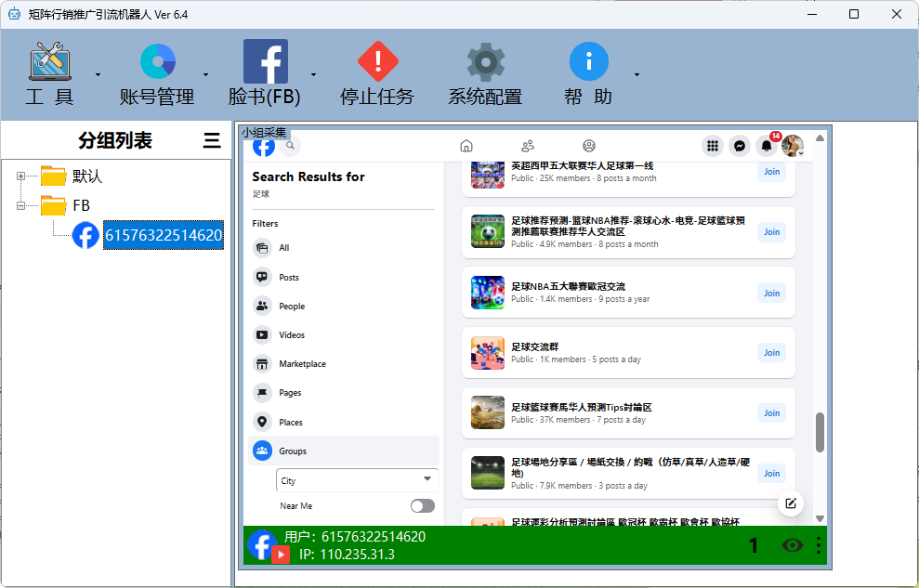Select the Pages filter

(x=344, y=392)
